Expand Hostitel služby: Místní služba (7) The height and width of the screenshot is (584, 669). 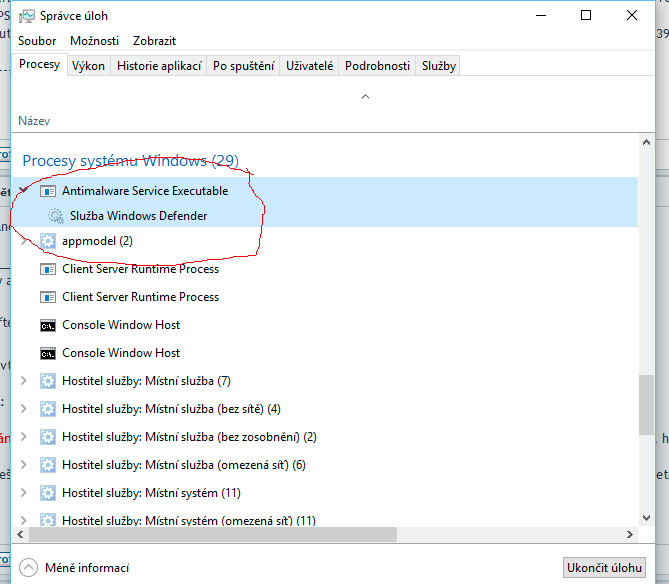pyautogui.click(x=24, y=381)
